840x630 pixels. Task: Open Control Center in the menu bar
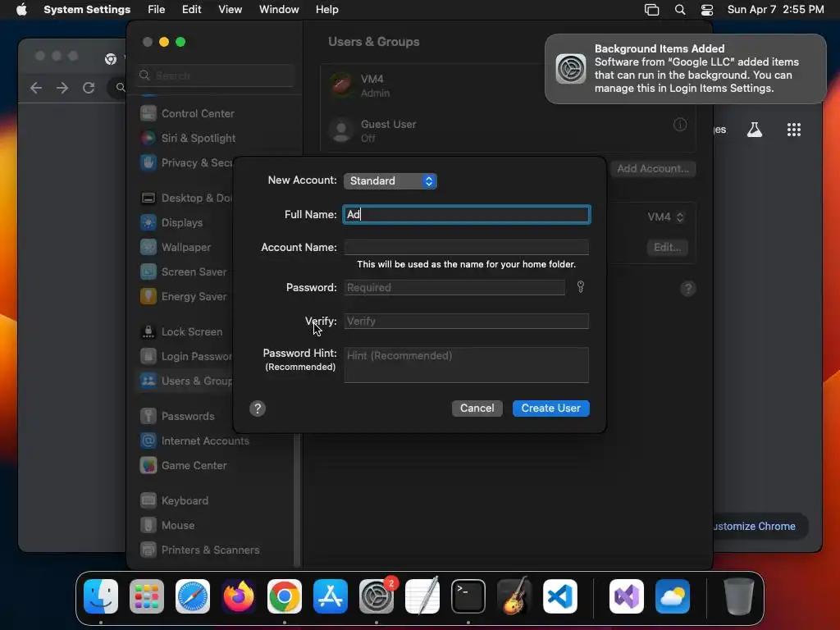point(707,10)
